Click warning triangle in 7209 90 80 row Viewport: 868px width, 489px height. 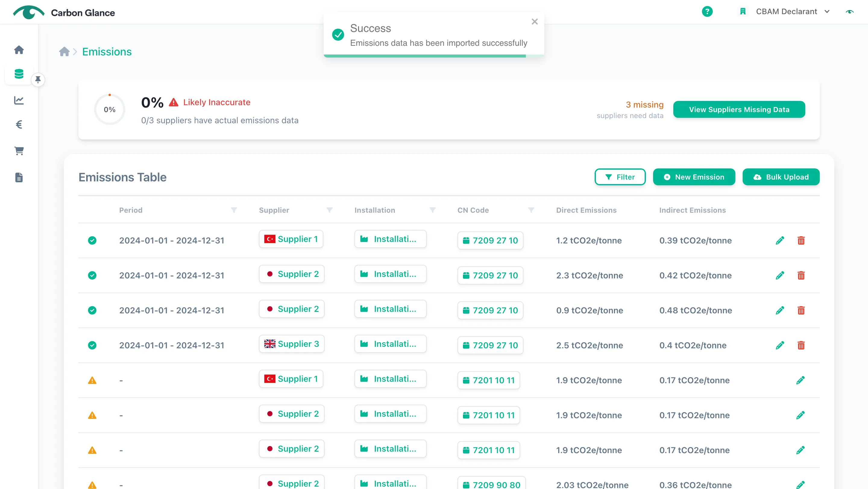(92, 485)
